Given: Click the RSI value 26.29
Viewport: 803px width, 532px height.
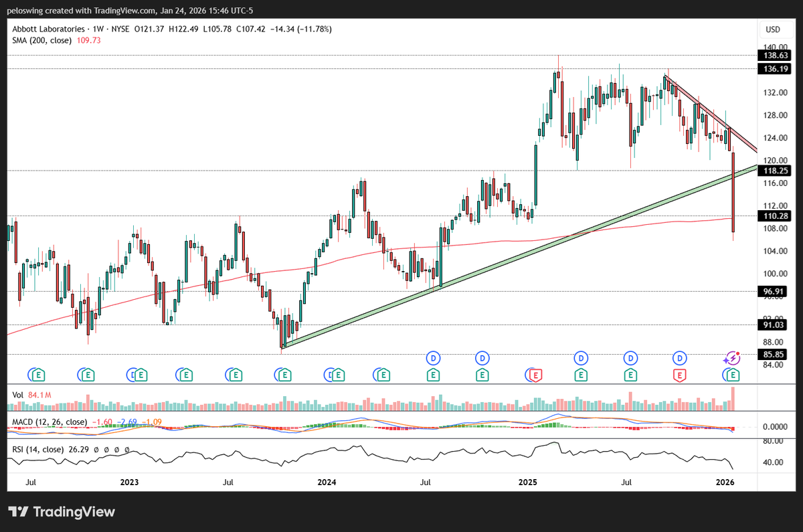Looking at the screenshot, I should point(79,449).
